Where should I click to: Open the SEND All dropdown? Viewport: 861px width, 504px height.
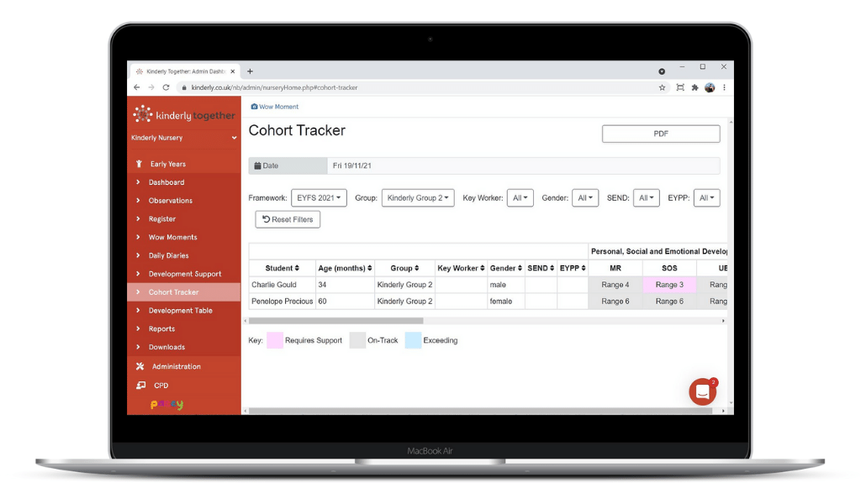pyautogui.click(x=647, y=198)
